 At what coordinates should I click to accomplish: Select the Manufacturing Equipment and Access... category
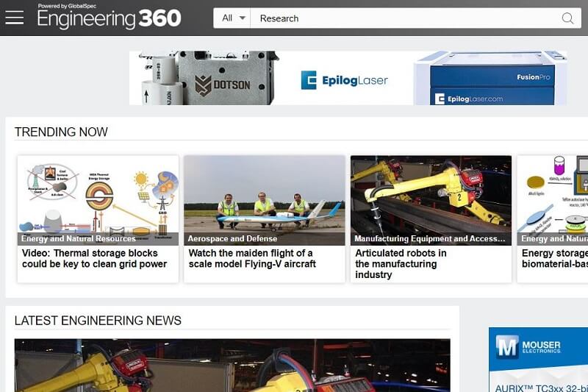click(x=430, y=238)
